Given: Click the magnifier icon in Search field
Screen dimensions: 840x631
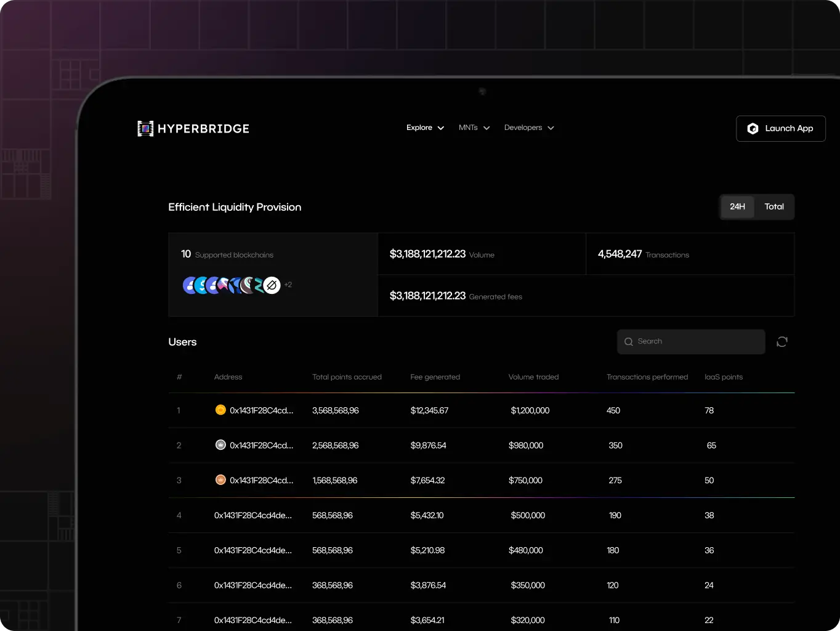Looking at the screenshot, I should (629, 341).
